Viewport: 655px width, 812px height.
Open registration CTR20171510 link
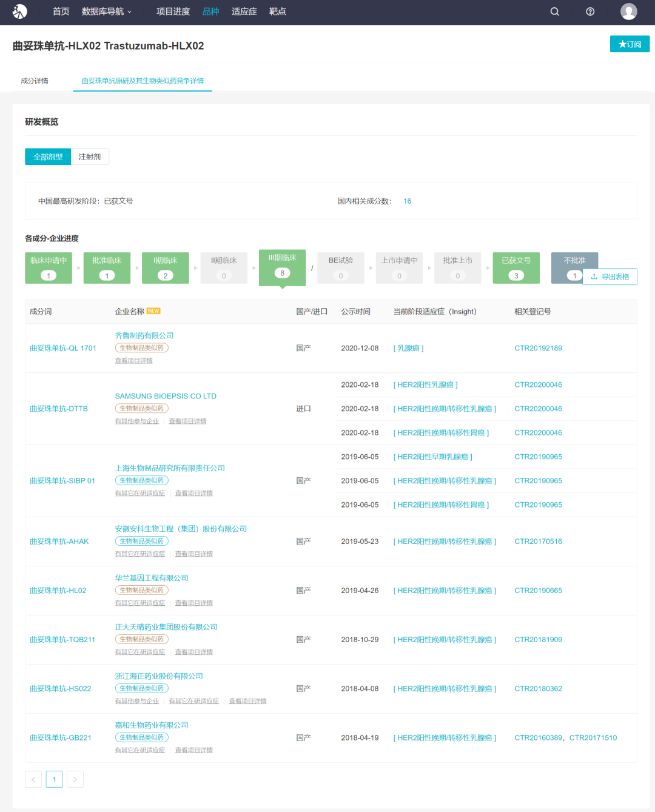[x=593, y=738]
